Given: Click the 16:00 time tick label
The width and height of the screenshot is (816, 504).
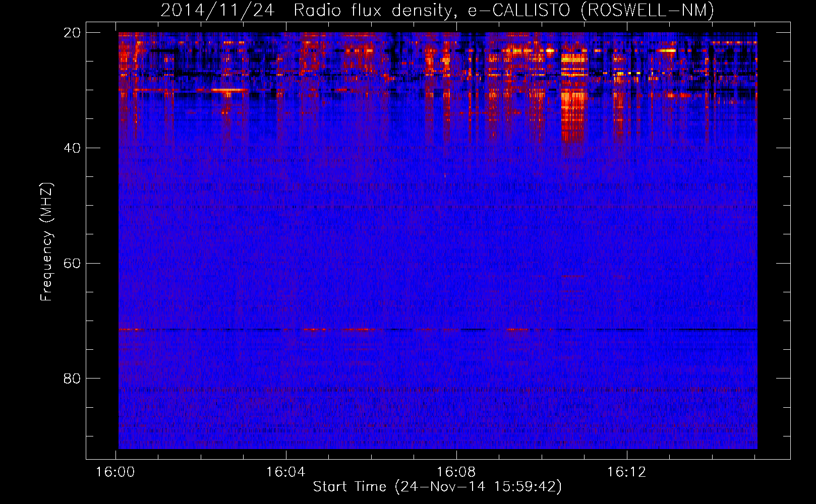Looking at the screenshot, I should [115, 472].
